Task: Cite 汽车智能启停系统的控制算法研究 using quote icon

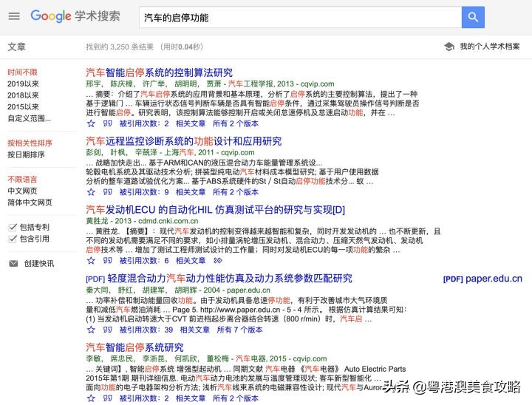Action: [x=108, y=123]
